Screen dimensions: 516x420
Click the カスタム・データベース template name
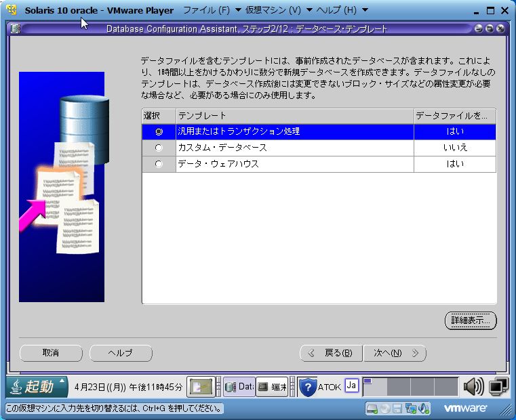point(222,148)
